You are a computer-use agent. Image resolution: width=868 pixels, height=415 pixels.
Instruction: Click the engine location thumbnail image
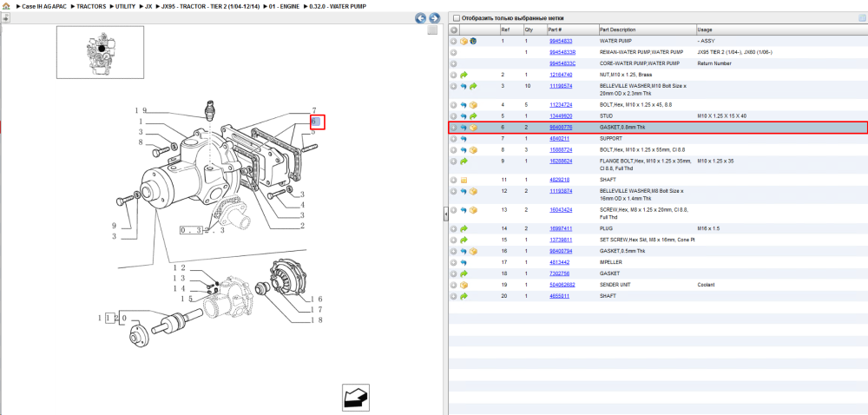pos(100,51)
